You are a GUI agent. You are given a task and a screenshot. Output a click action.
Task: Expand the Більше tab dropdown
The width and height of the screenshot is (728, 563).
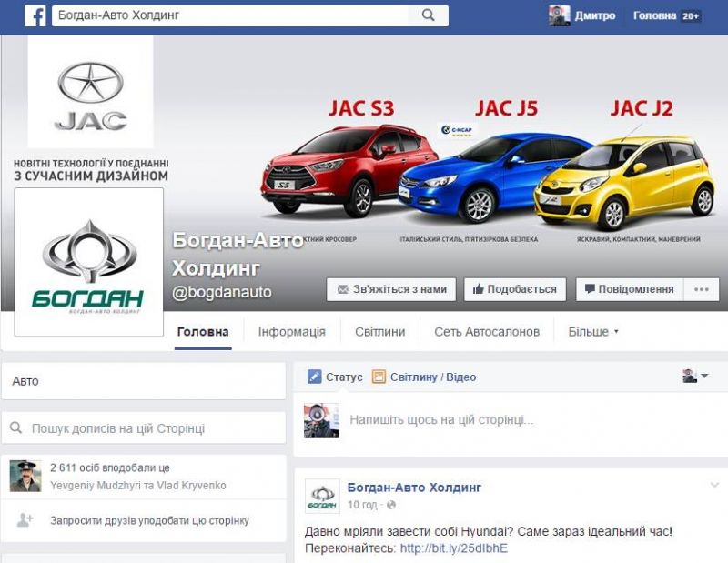tap(593, 332)
